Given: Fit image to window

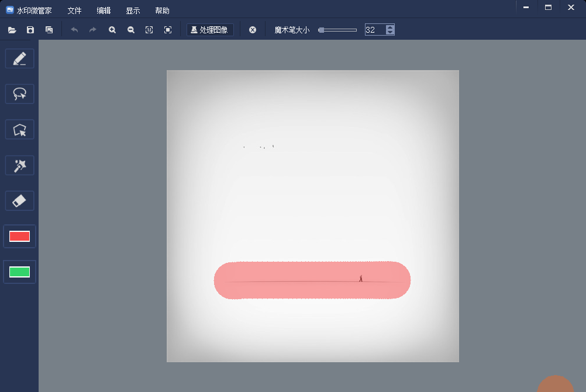Looking at the screenshot, I should click(168, 30).
